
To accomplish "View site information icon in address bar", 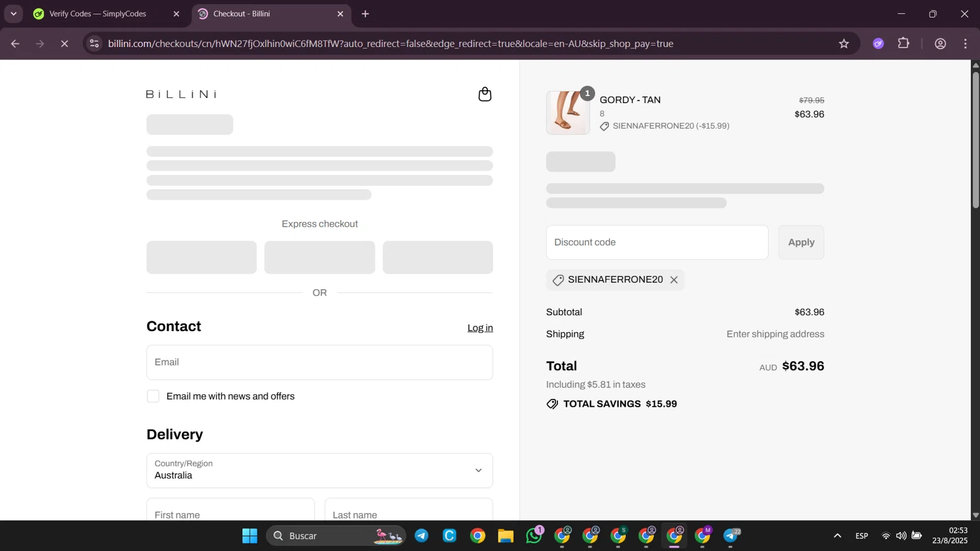I will pyautogui.click(x=94, y=44).
